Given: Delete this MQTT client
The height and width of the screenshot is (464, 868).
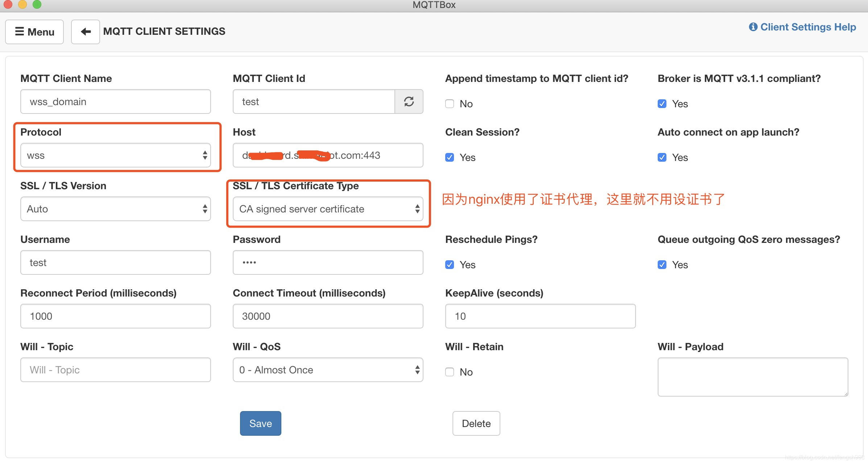Looking at the screenshot, I should (x=476, y=423).
